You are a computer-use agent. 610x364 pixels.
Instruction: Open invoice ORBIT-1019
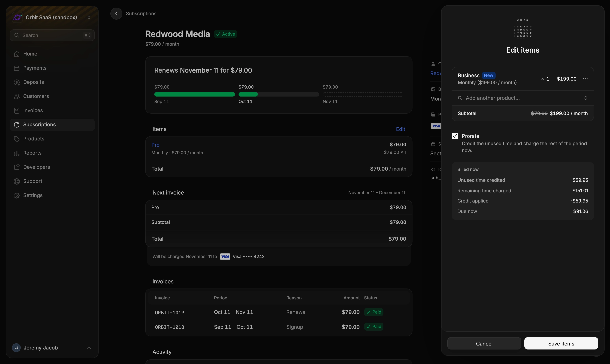[170, 312]
